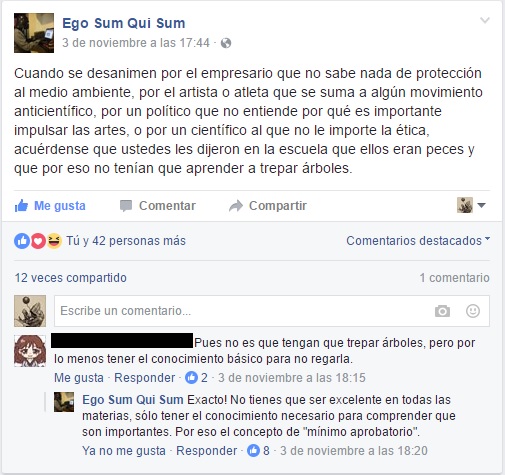Open Ego Sum Qui Sum page name
The image size is (505, 475).
124,23
